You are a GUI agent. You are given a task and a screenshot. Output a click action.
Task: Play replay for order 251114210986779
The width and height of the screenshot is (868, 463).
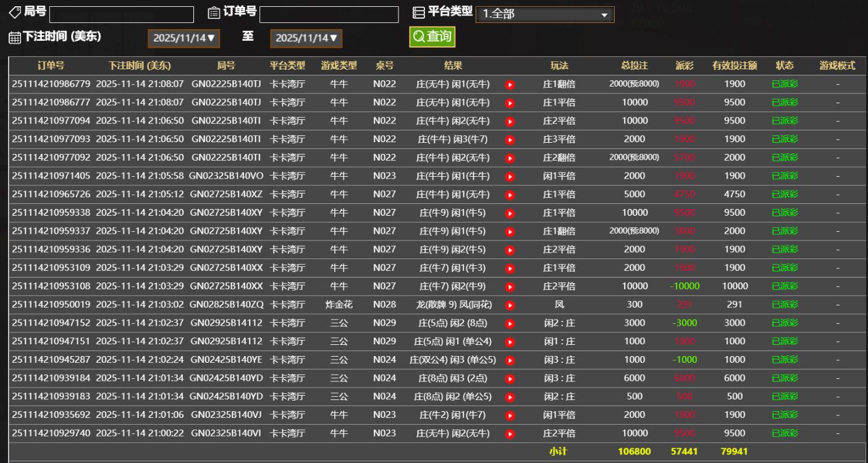pos(510,85)
